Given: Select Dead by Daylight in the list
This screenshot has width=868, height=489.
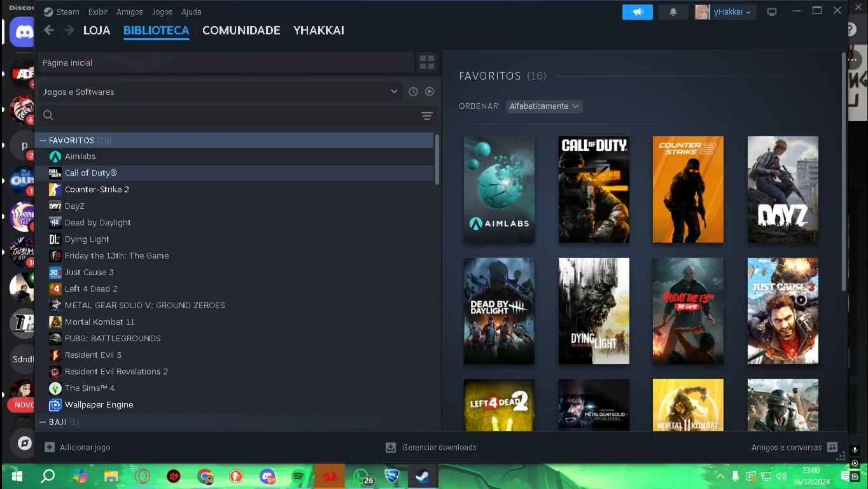Looking at the screenshot, I should coord(234,222).
